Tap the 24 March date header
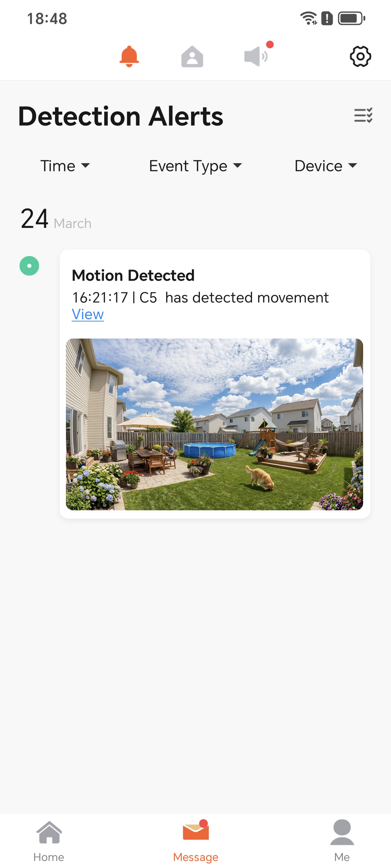The height and width of the screenshot is (868, 391). click(56, 219)
